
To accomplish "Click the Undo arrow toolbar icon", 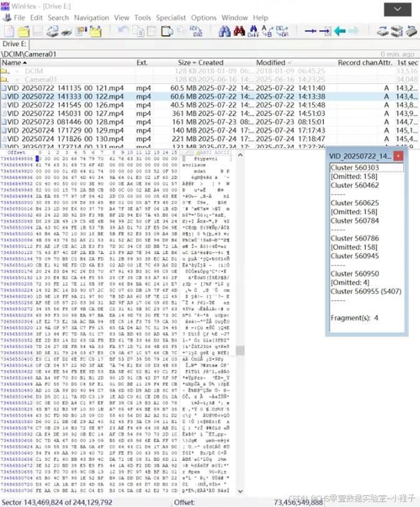I will click(123, 31).
